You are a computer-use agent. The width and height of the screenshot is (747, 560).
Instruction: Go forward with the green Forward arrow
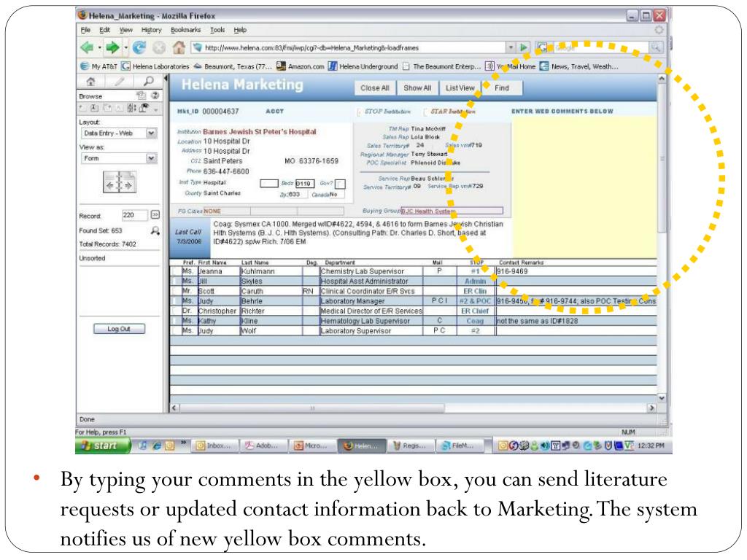tap(112, 47)
